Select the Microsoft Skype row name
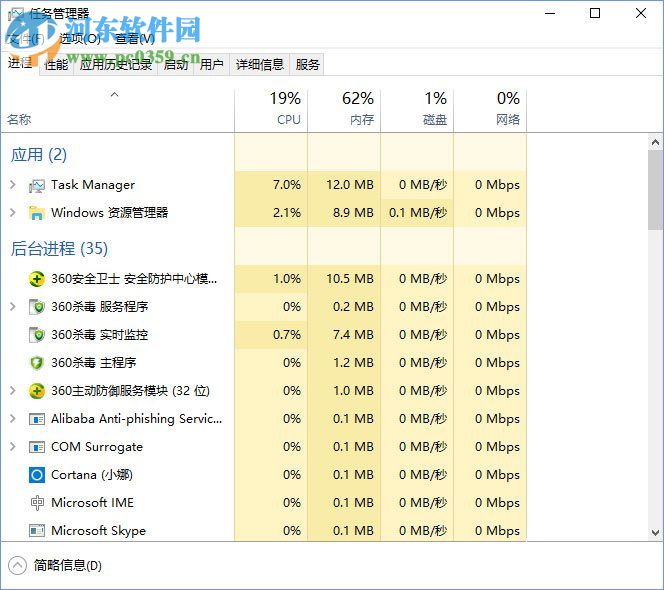 click(x=98, y=531)
